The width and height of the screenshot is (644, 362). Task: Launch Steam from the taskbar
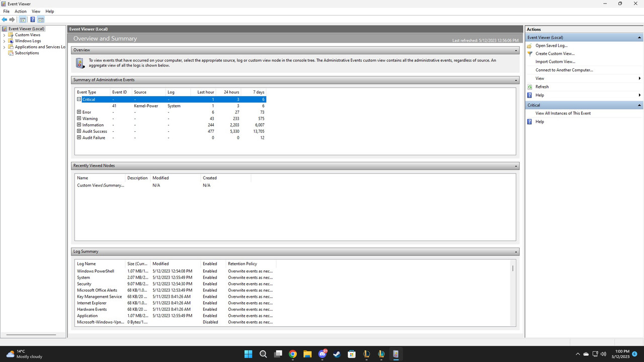337,354
